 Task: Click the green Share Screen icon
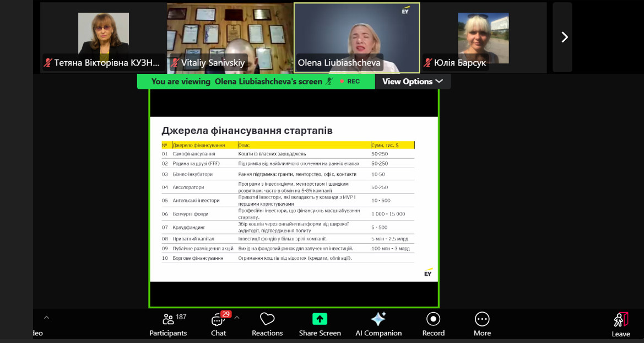pyautogui.click(x=320, y=319)
